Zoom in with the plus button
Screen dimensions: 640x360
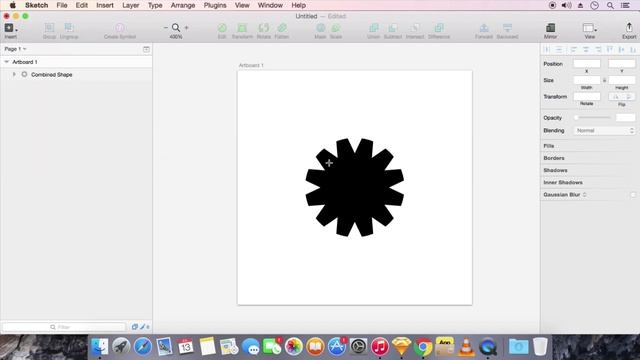point(187,28)
